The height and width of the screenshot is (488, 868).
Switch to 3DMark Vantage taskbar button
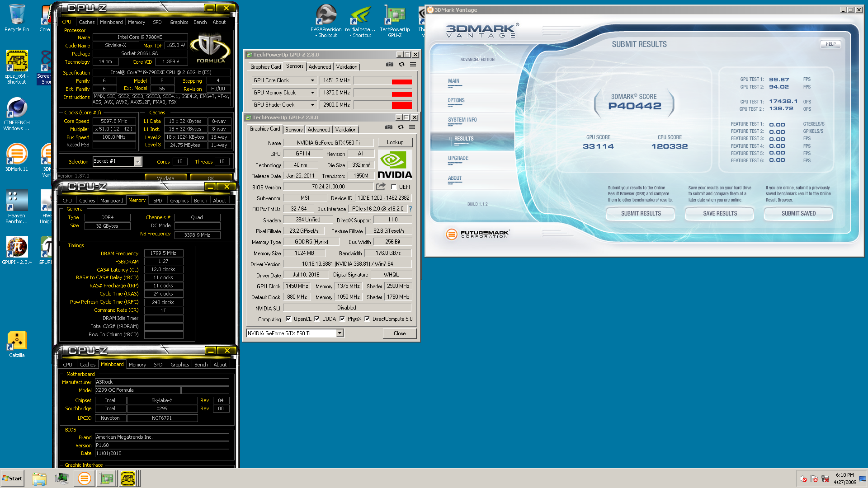point(84,479)
